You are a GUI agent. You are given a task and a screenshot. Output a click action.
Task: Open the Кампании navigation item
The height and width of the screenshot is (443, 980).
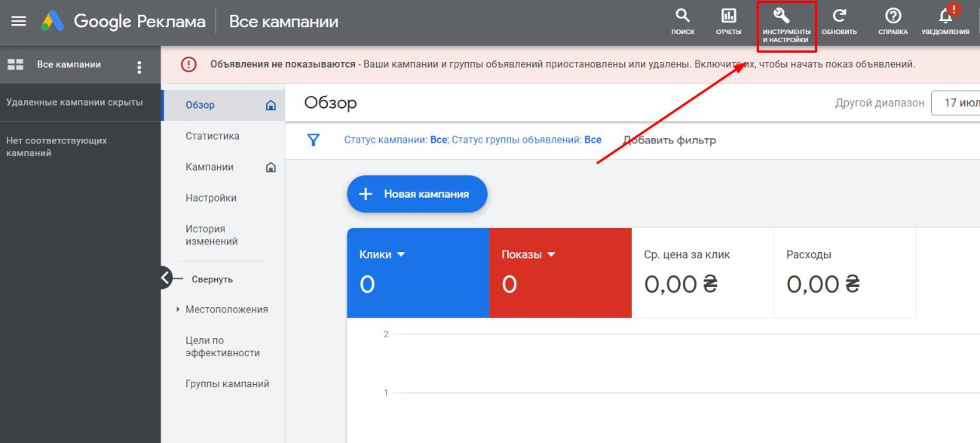coord(210,167)
